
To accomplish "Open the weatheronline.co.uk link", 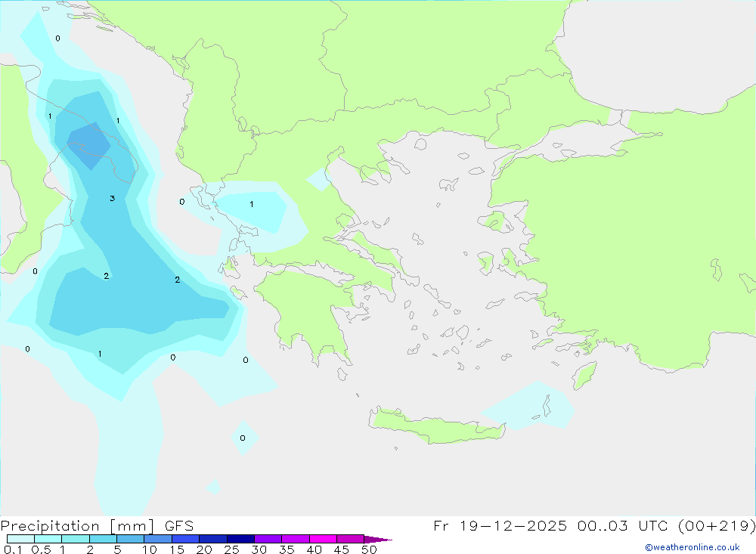I will pos(692,547).
